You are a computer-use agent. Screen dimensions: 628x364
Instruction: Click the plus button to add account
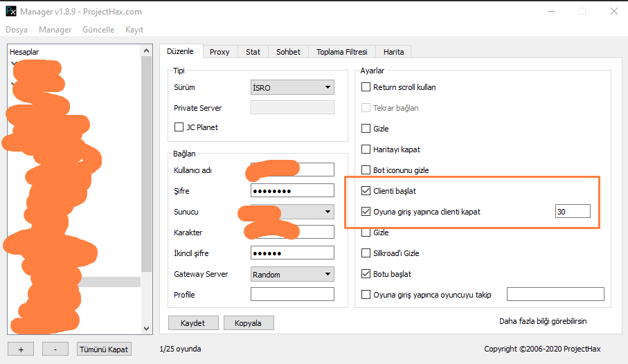[21, 349]
